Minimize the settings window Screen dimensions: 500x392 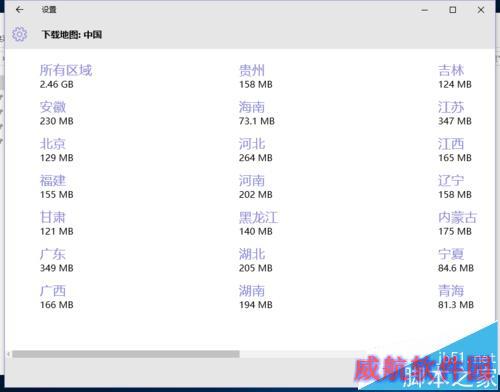(x=425, y=10)
